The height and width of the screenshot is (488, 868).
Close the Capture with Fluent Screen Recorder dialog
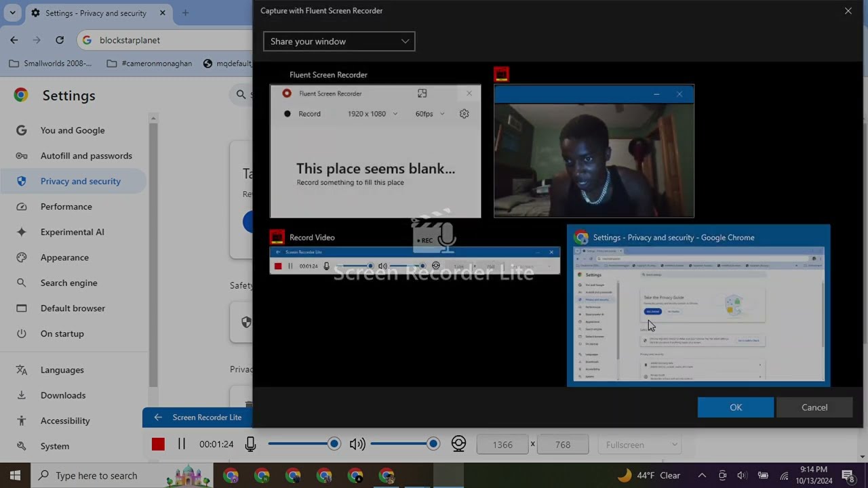(x=848, y=11)
